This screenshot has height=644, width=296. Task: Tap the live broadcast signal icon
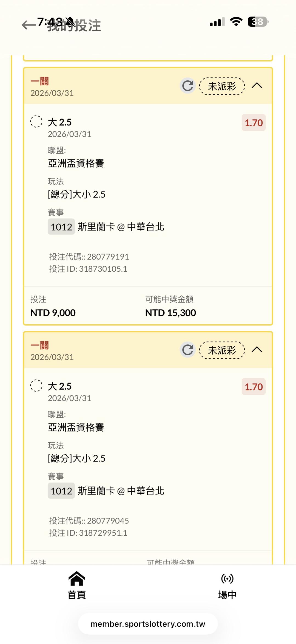pos(227,578)
